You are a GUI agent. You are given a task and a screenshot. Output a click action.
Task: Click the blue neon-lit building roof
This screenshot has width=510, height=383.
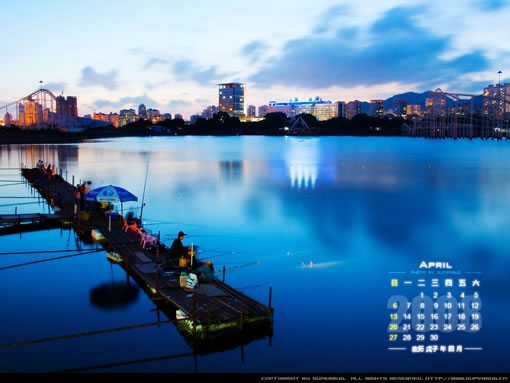point(300,101)
